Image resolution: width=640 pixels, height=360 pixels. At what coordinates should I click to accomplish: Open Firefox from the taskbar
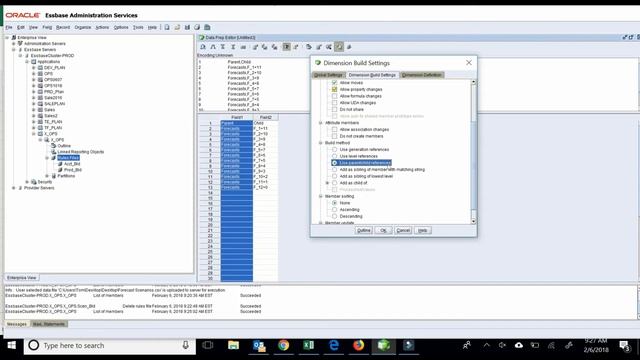pyautogui.click(x=358, y=345)
